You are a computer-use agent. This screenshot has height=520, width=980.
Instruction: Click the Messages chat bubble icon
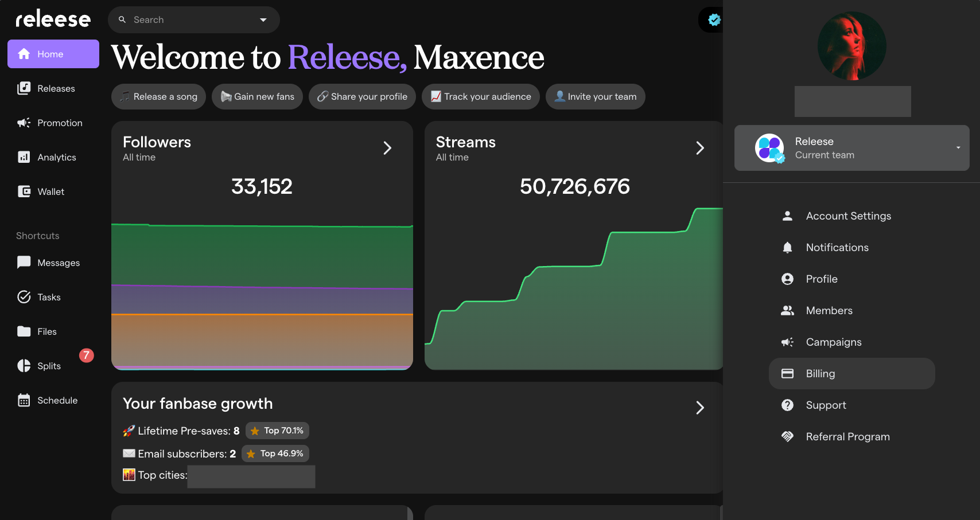pyautogui.click(x=24, y=263)
